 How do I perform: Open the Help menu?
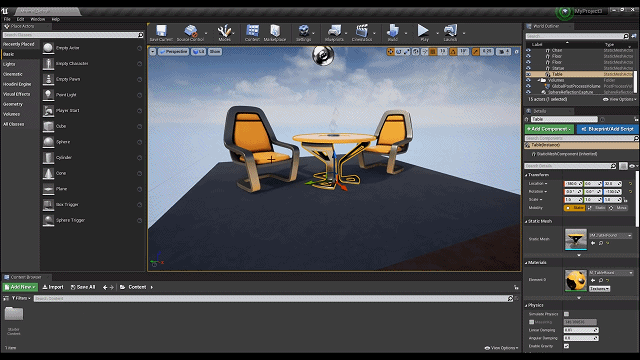tap(56, 19)
